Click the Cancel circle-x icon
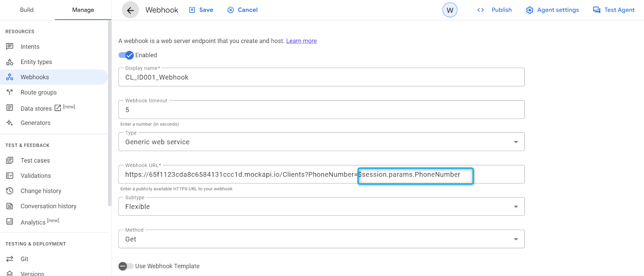Image resolution: width=644 pixels, height=276 pixels. pos(231,10)
